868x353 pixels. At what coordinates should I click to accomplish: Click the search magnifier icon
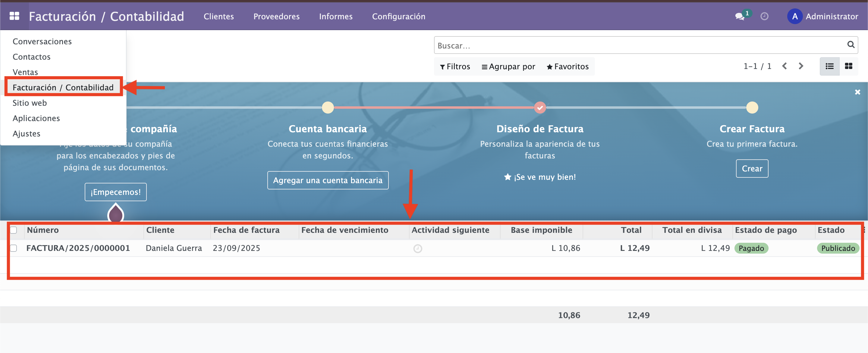[851, 45]
